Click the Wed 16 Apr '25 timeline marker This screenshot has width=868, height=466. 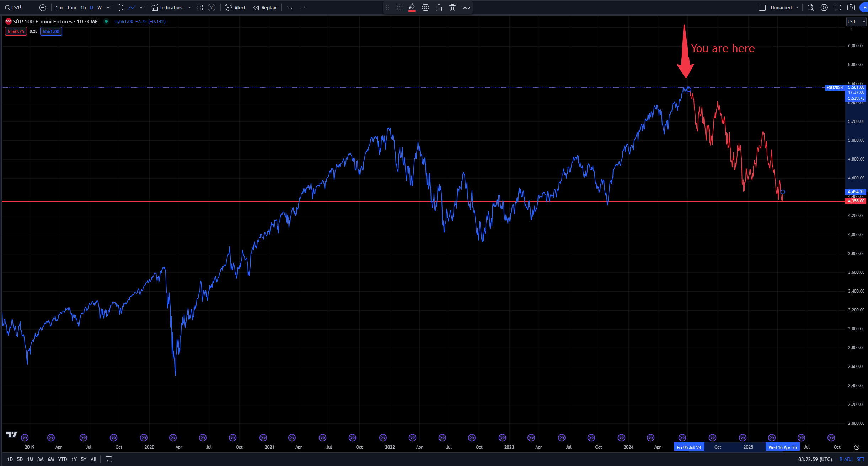(782, 447)
